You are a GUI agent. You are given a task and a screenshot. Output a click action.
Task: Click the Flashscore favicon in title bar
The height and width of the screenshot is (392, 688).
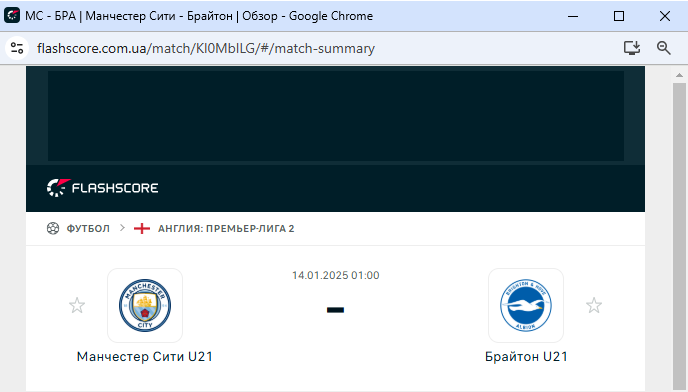point(12,15)
